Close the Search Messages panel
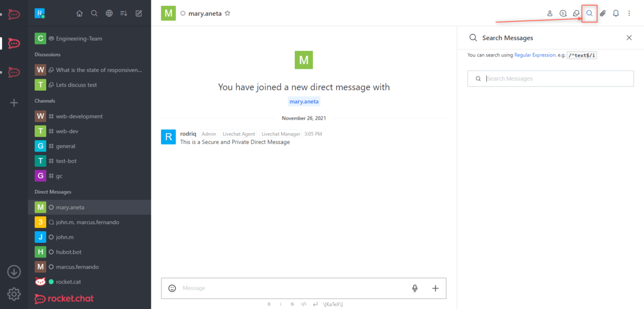644x309 pixels. (x=629, y=38)
